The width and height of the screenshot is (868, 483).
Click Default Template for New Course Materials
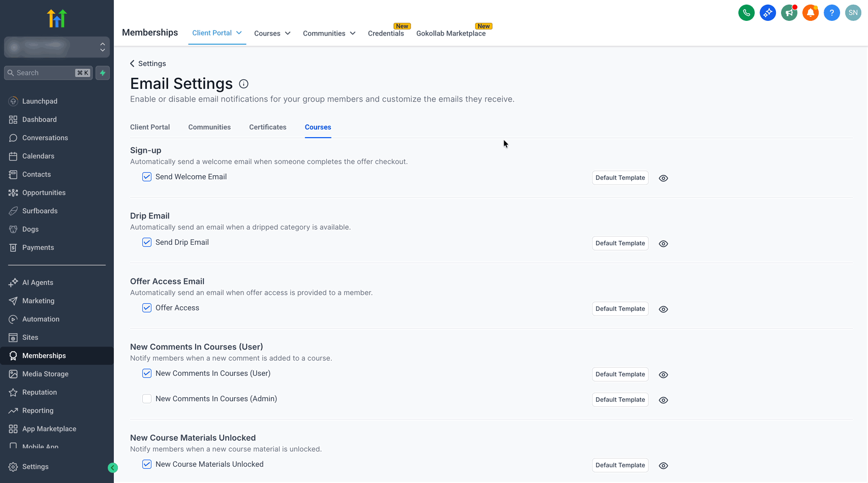620,465
